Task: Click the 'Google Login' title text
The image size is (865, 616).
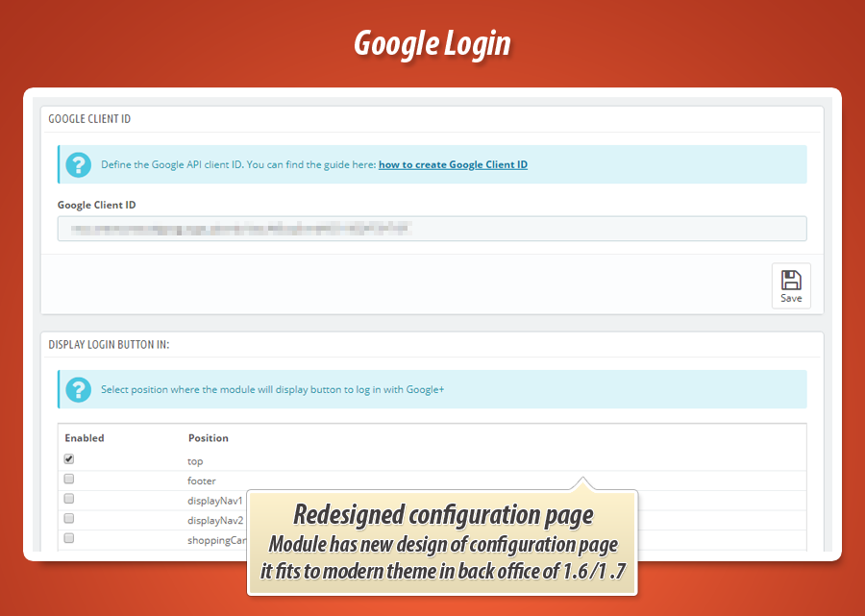Action: pyautogui.click(x=432, y=43)
